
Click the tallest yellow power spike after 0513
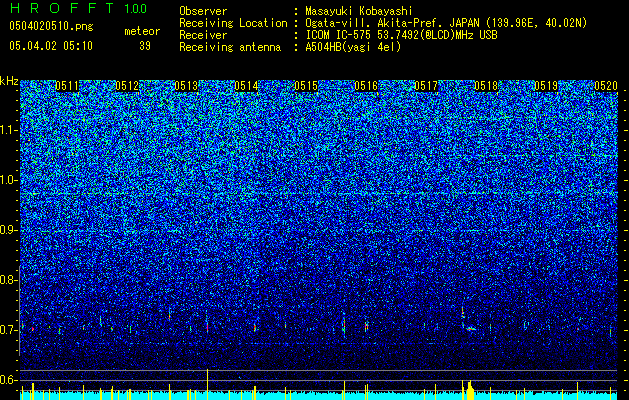point(207,384)
